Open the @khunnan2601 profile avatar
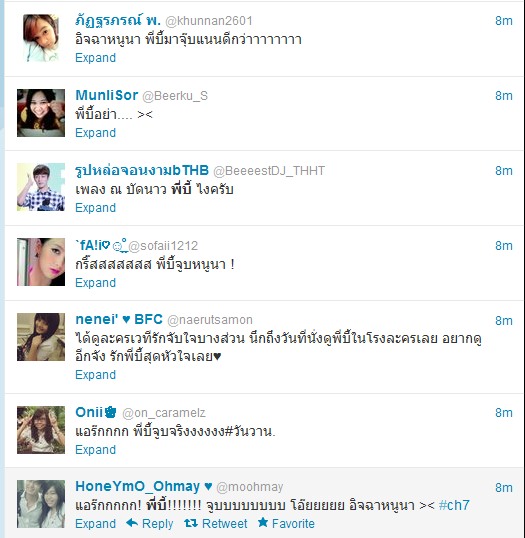 pyautogui.click(x=41, y=38)
